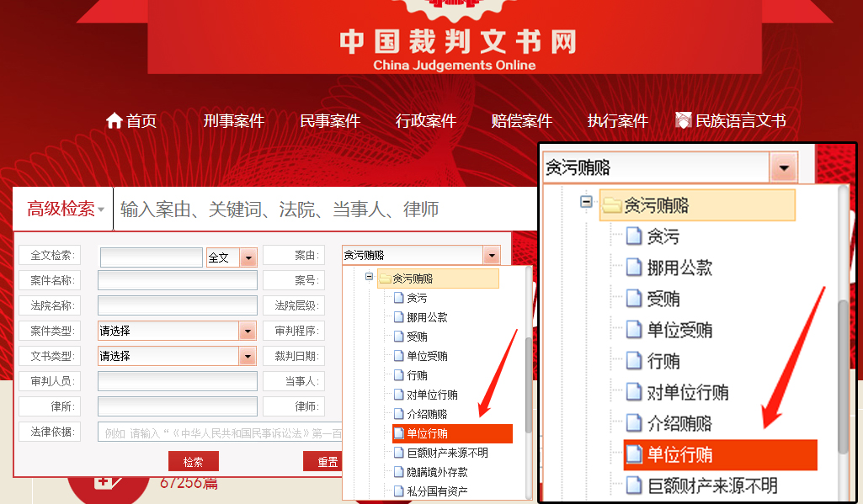The width and height of the screenshot is (863, 504).
Task: Click the 律所 input field
Action: (177, 406)
